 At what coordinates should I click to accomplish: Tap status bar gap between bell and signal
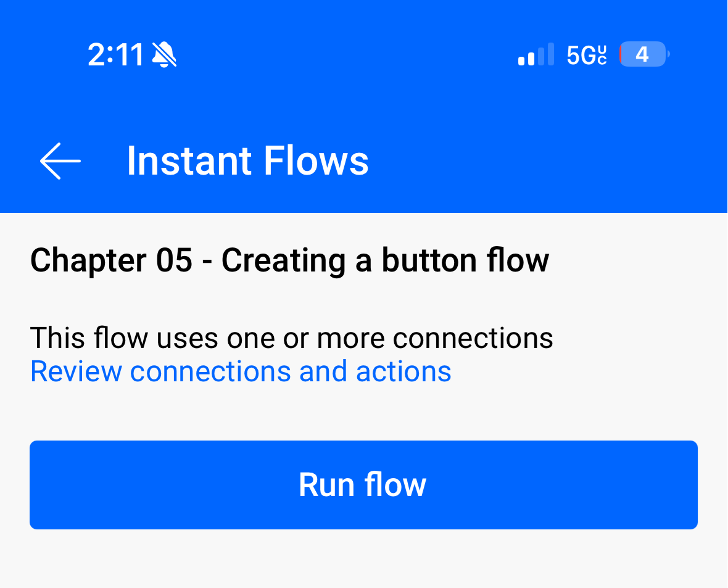click(345, 55)
